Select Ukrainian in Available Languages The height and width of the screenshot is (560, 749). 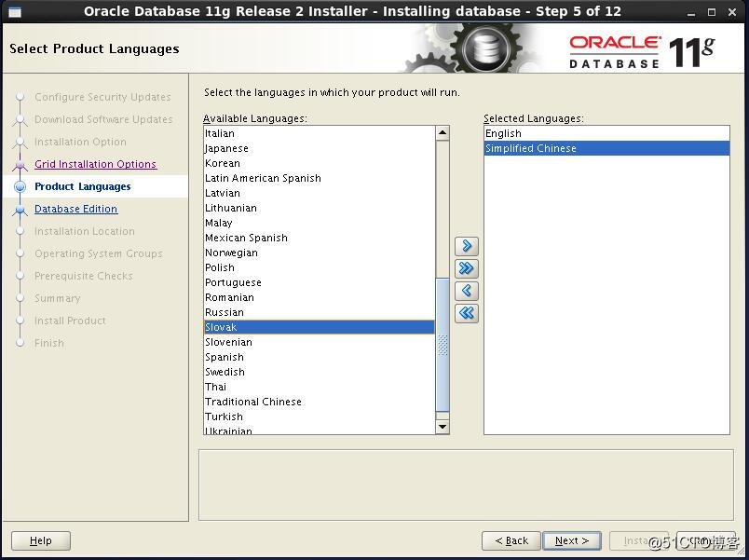(320, 430)
